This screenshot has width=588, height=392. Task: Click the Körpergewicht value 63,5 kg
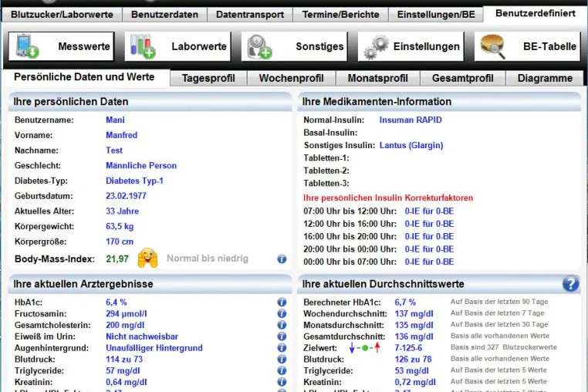[x=120, y=227]
